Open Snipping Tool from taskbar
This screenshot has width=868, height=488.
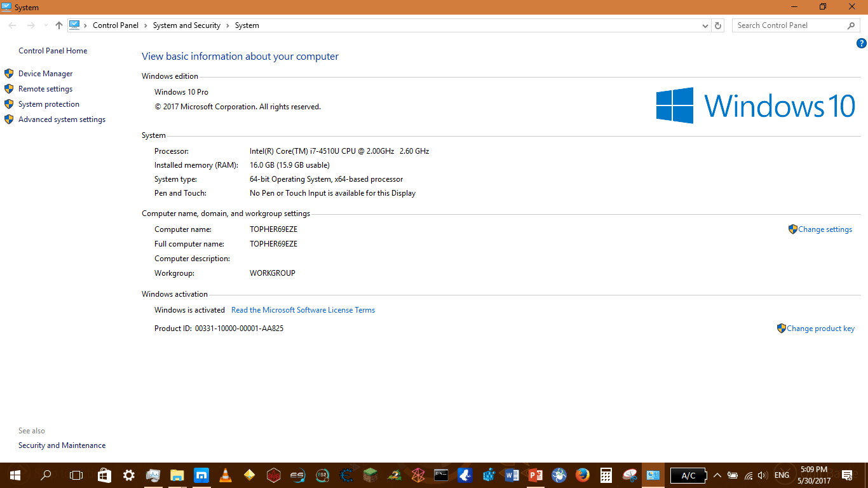click(x=630, y=475)
